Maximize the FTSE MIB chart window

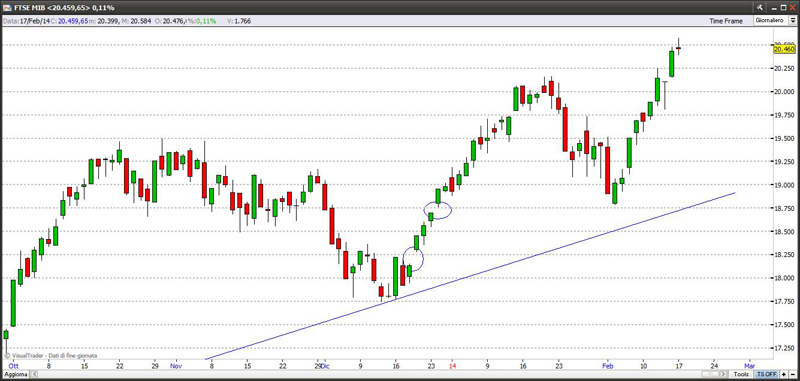pyautogui.click(x=783, y=8)
